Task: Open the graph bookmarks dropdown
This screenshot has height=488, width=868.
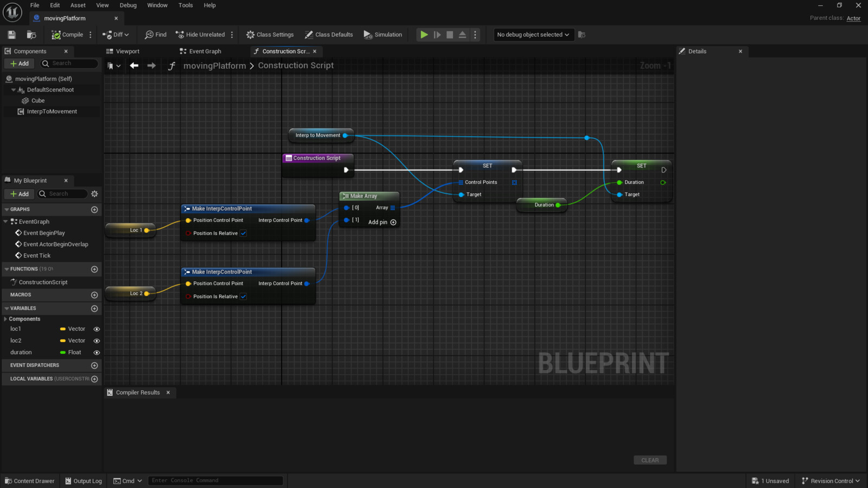Action: (114, 66)
